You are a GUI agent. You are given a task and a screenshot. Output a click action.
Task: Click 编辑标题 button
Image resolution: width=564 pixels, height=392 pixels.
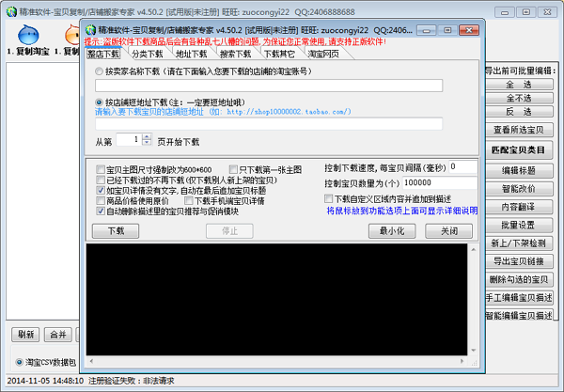(x=519, y=170)
